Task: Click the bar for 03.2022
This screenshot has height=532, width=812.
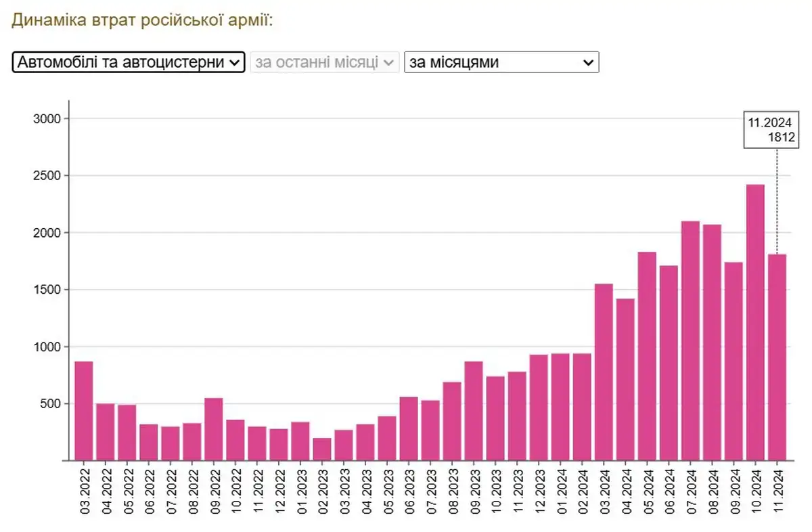Action: coord(84,410)
